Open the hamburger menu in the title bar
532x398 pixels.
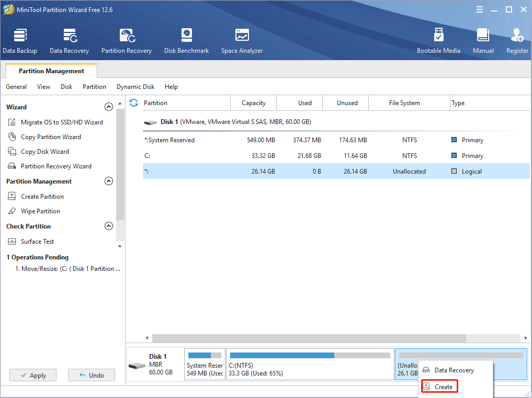[479, 9]
